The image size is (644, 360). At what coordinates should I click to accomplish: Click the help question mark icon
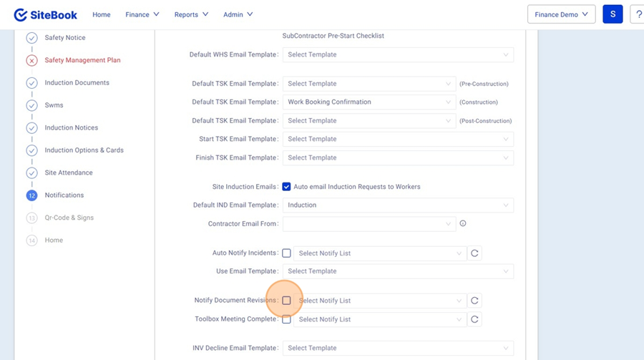(x=638, y=14)
